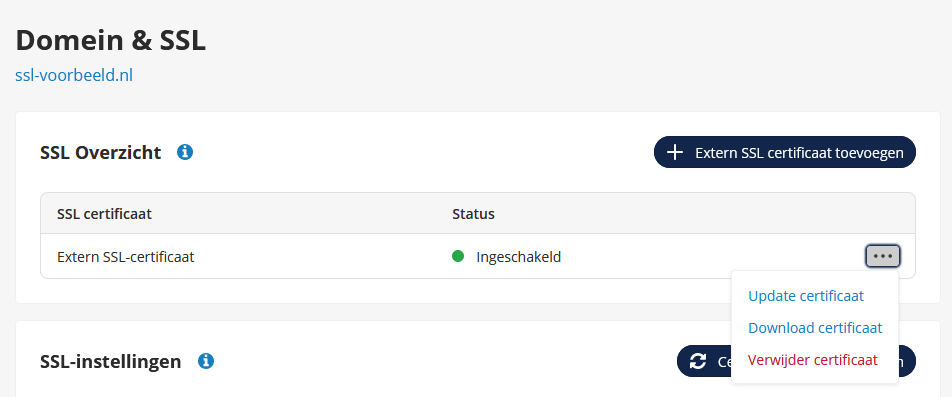Click the Domein & SSL page title
952x397 pixels.
pos(110,41)
